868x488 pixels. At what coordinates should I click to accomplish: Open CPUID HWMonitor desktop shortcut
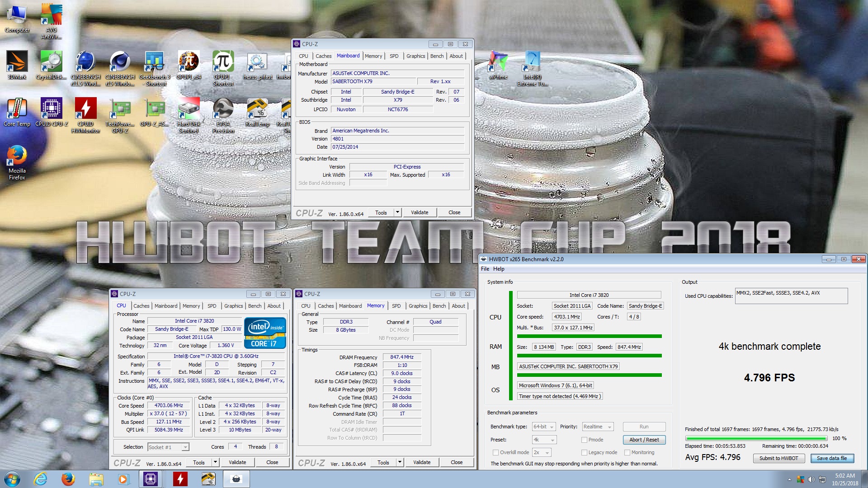pyautogui.click(x=85, y=115)
